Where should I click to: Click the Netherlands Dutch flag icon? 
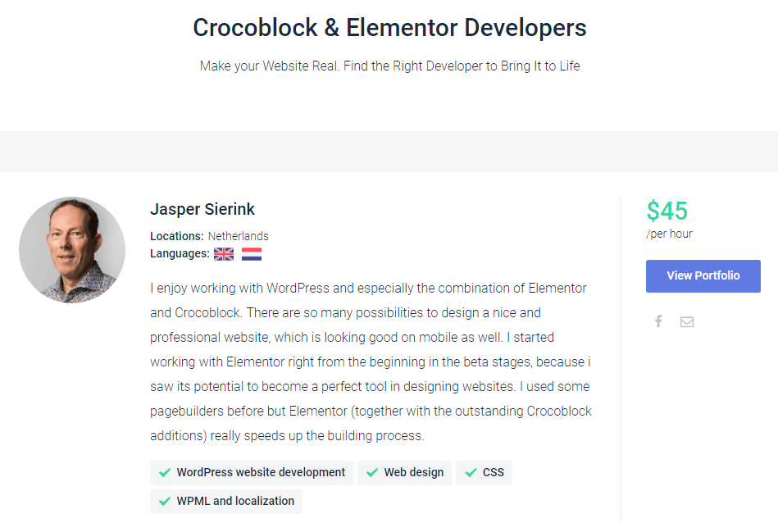[252, 254]
